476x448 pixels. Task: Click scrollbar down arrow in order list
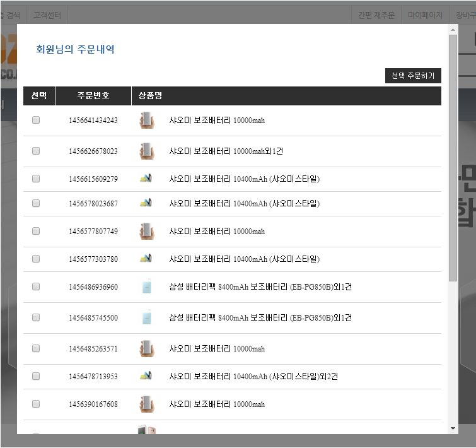pos(453,428)
